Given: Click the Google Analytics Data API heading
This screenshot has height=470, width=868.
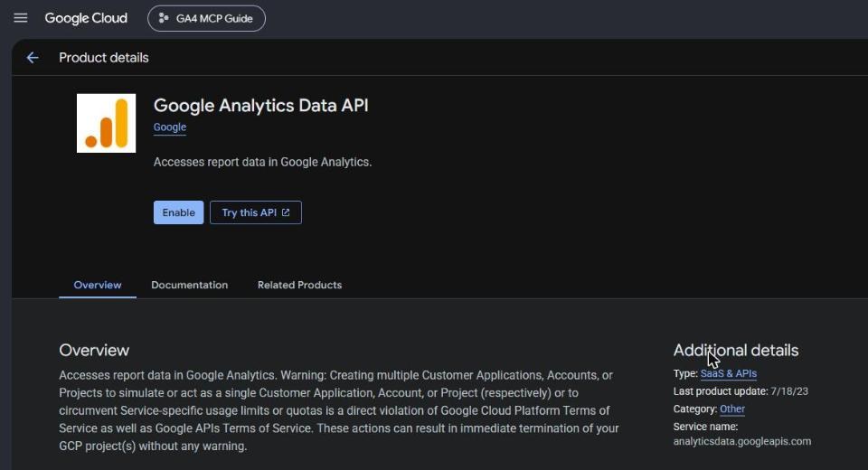Looking at the screenshot, I should tap(260, 105).
